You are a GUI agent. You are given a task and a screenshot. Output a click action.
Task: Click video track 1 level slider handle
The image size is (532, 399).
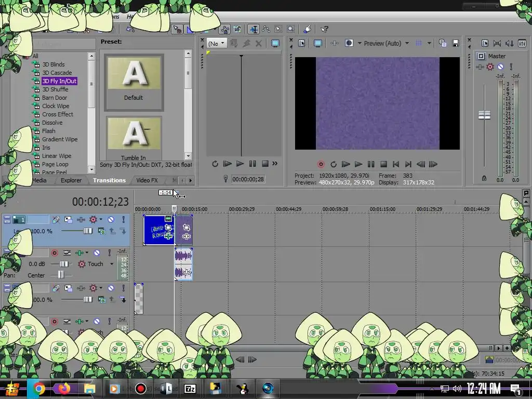87,231
